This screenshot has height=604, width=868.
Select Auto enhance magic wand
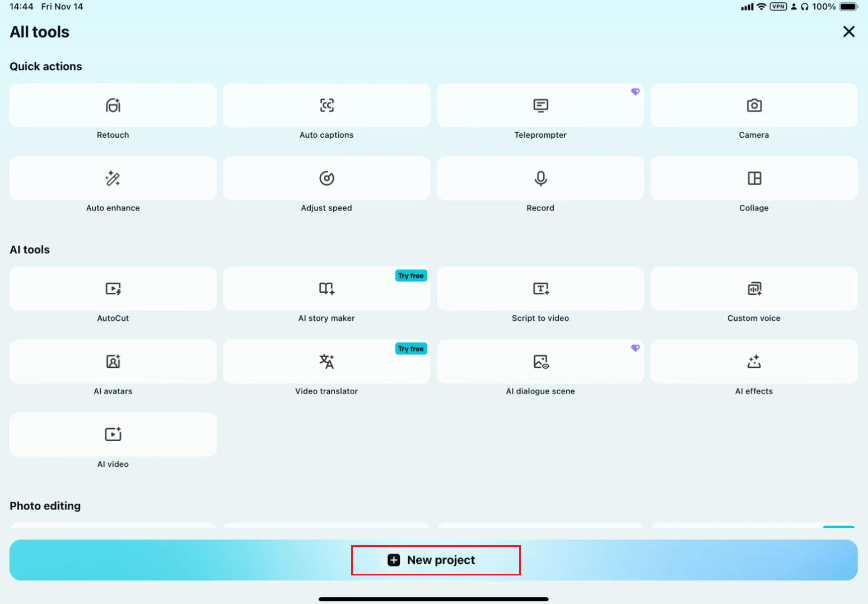tap(113, 178)
